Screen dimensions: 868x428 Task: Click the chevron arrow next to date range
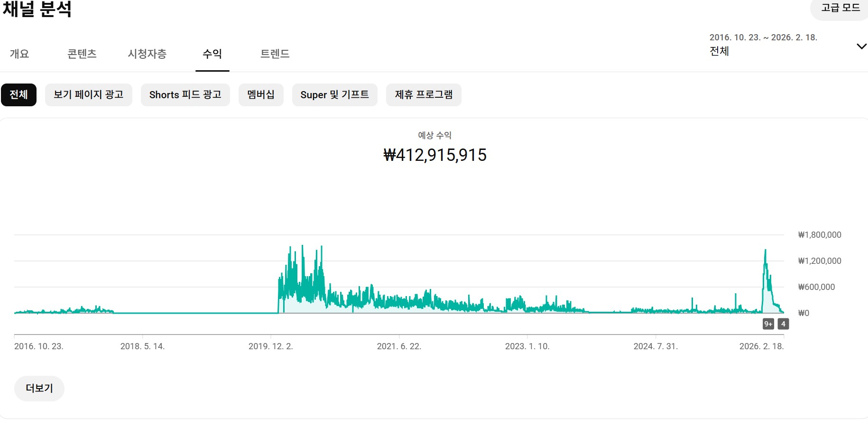[x=861, y=47]
